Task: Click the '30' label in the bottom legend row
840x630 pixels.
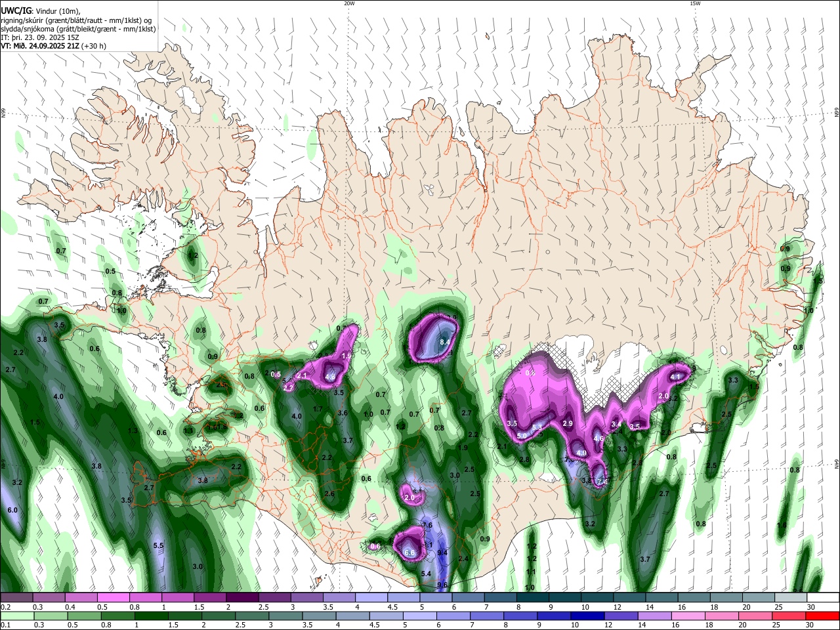Action: tap(811, 625)
